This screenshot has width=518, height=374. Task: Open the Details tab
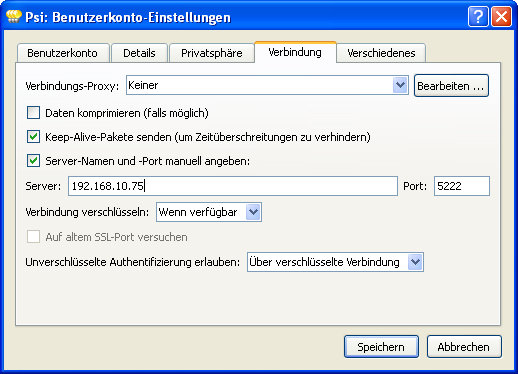click(x=139, y=53)
